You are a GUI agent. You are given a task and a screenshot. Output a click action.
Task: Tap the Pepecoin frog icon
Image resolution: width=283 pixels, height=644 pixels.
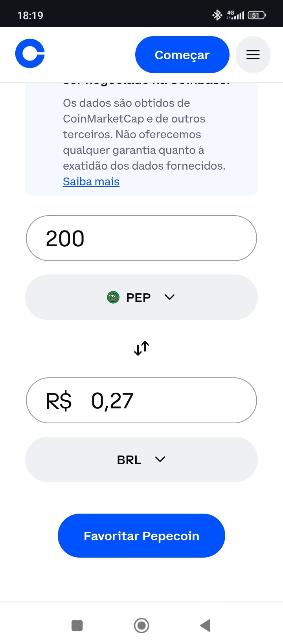coord(113,297)
